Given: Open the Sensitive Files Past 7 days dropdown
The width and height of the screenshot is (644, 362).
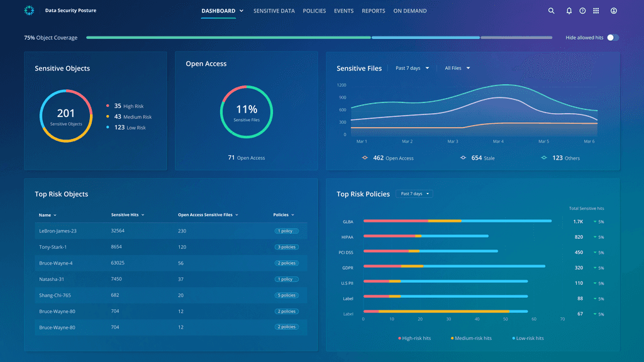Looking at the screenshot, I should tap(413, 68).
